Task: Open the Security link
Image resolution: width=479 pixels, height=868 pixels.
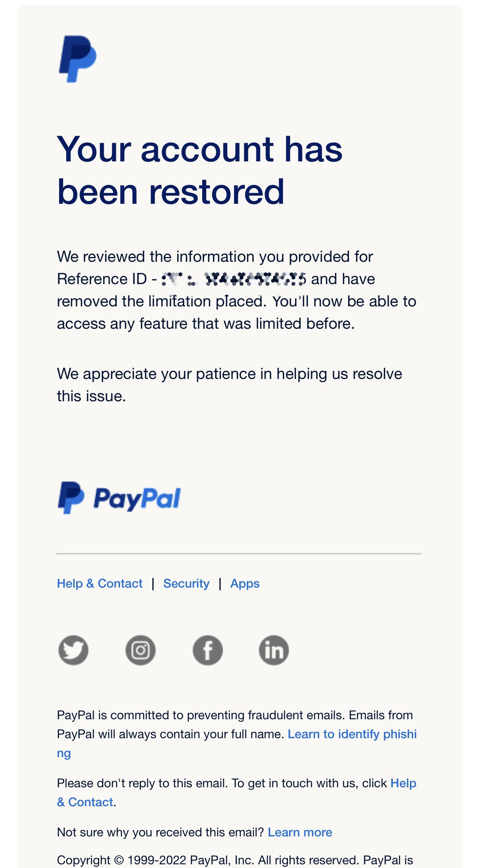Action: pyautogui.click(x=186, y=583)
